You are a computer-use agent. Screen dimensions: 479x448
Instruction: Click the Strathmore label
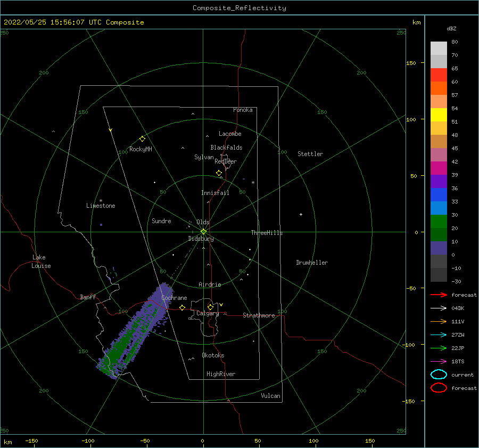pyautogui.click(x=259, y=315)
